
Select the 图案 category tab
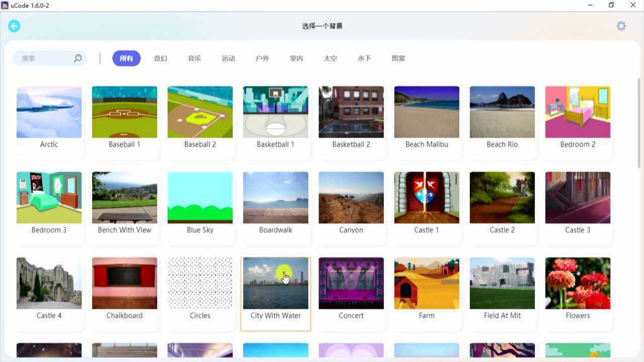point(398,58)
